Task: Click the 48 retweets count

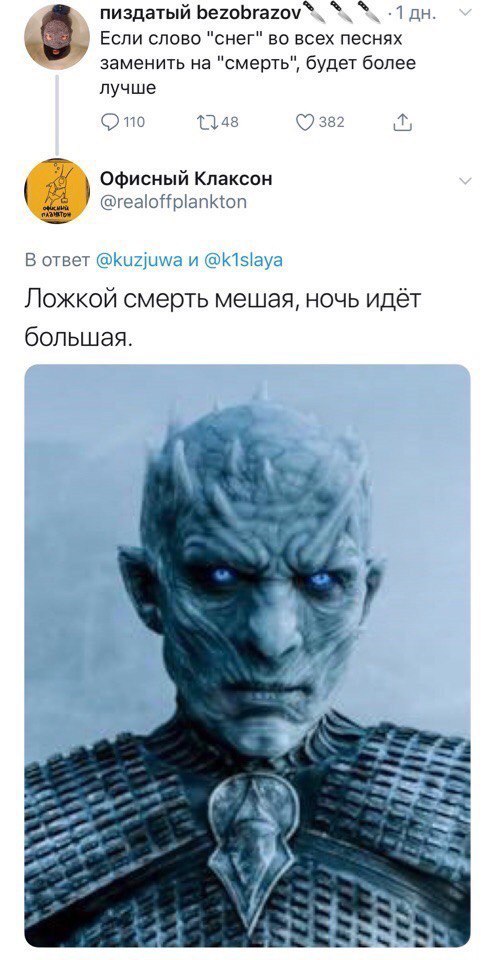Action: pos(230,122)
